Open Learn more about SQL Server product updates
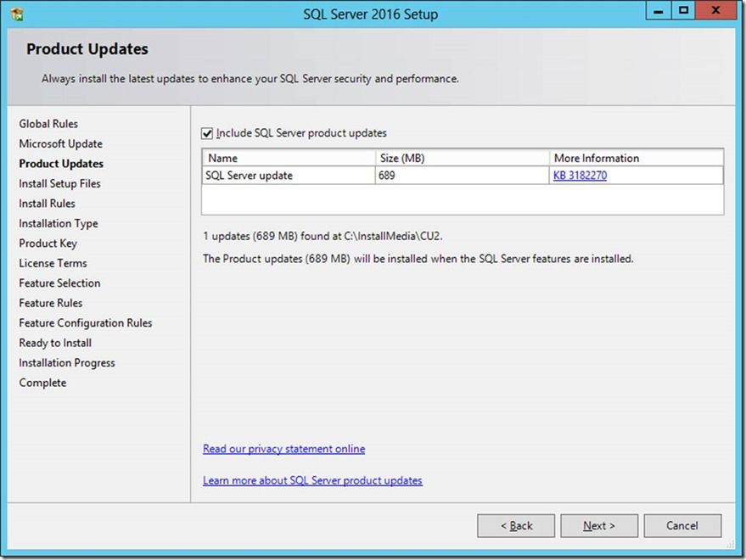The width and height of the screenshot is (746, 560). pos(312,480)
